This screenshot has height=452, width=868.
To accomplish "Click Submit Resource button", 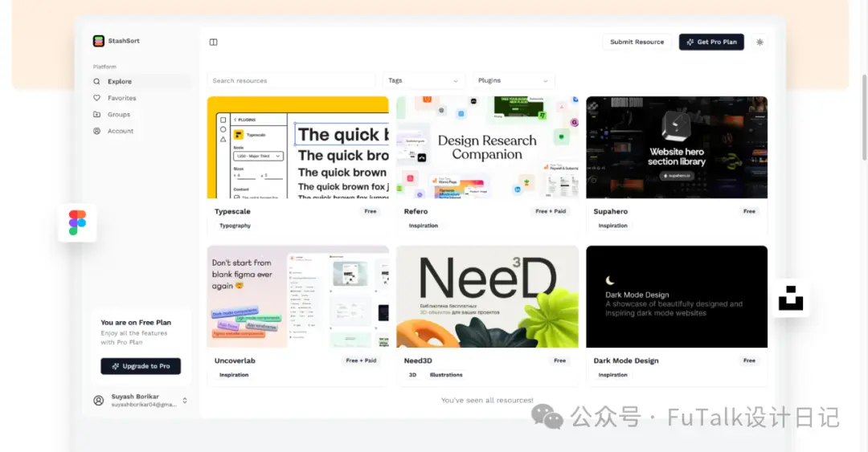I will pos(637,42).
